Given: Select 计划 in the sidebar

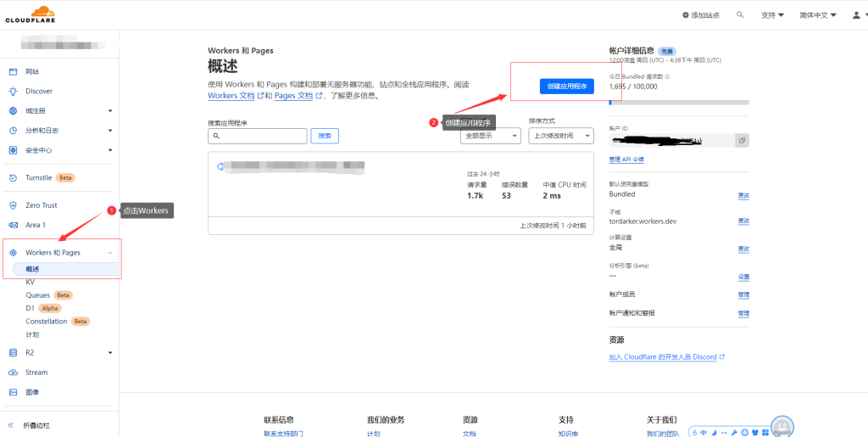Looking at the screenshot, I should 32,334.
